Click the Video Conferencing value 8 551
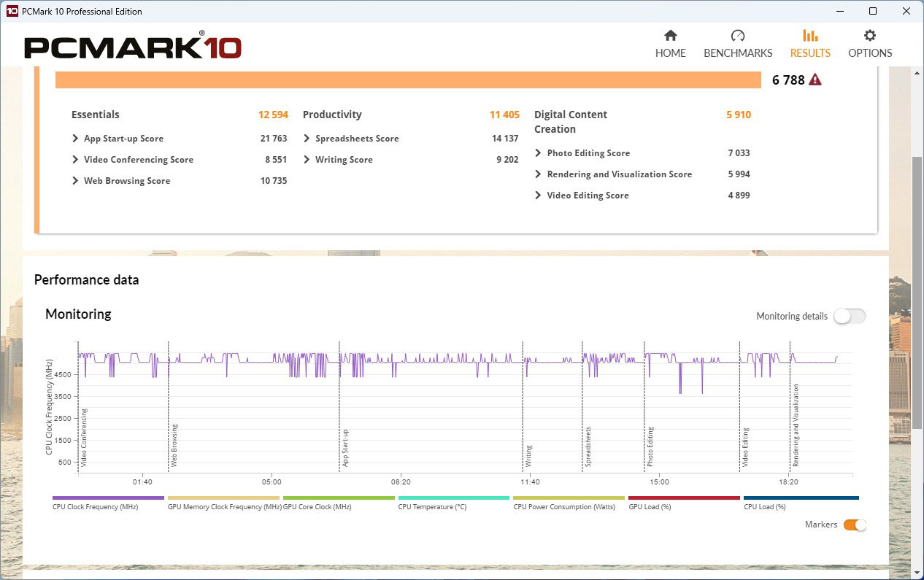924x580 pixels. (x=276, y=160)
